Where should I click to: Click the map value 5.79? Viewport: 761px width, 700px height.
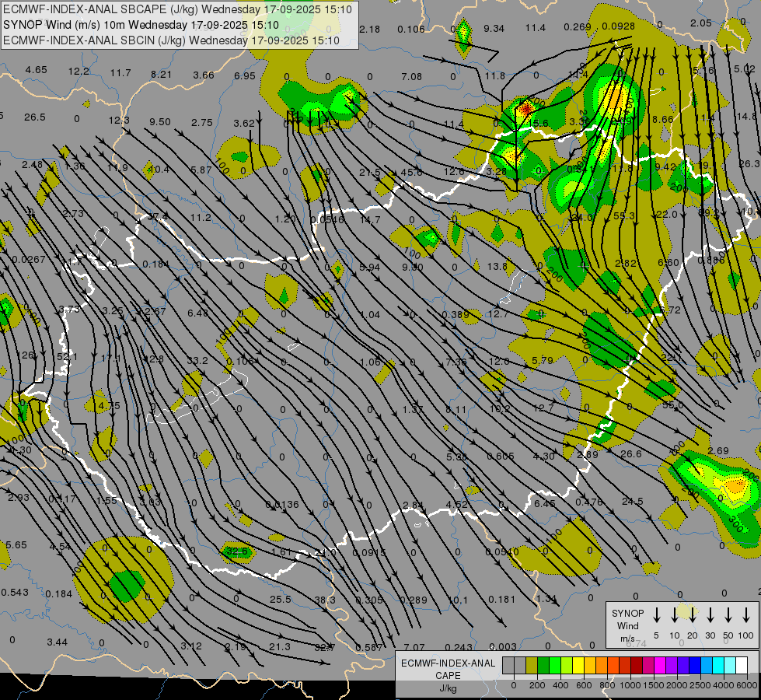click(543, 360)
